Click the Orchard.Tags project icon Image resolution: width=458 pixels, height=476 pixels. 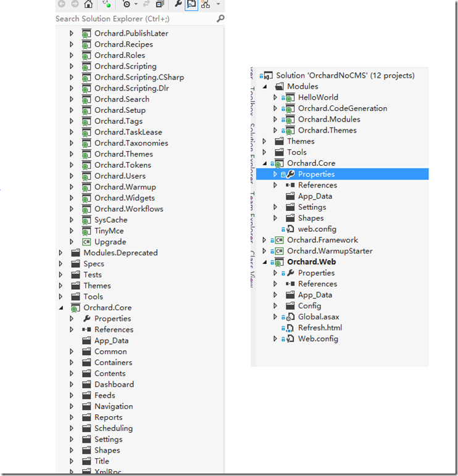[86, 121]
